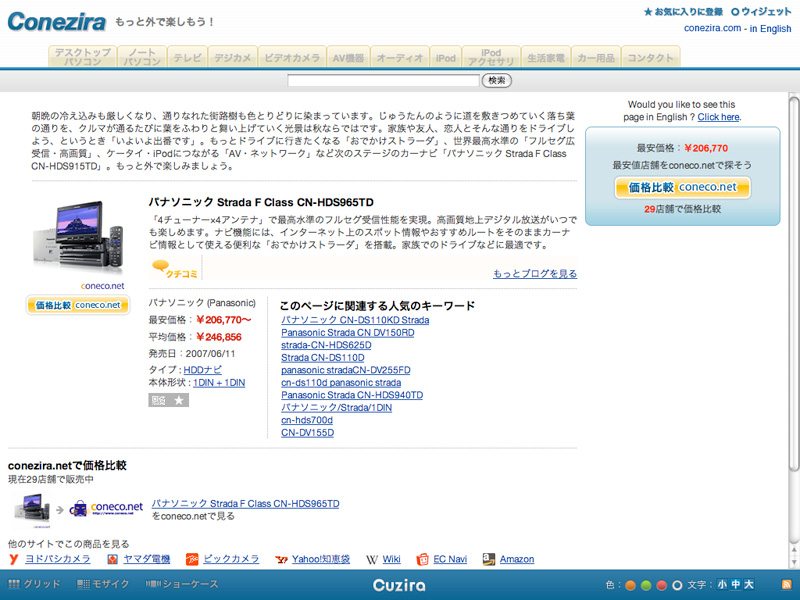
Task: Switch to Grid (グリッド) view
Action: [34, 584]
